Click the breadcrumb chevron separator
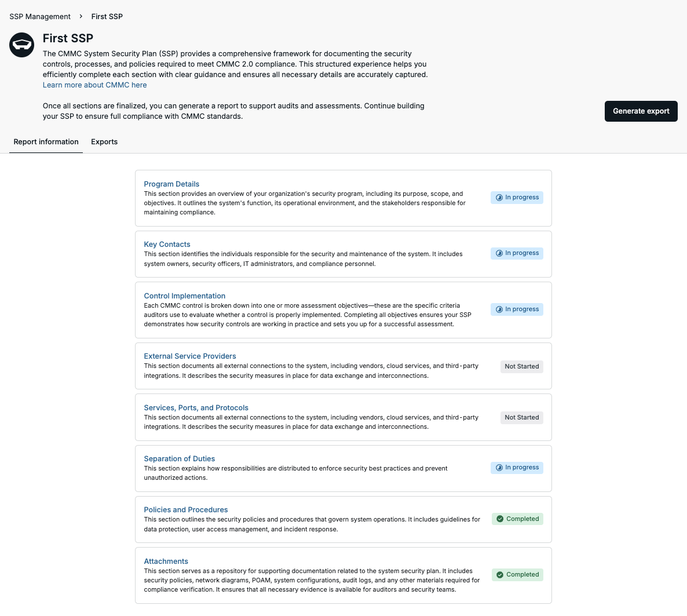 [x=81, y=16]
